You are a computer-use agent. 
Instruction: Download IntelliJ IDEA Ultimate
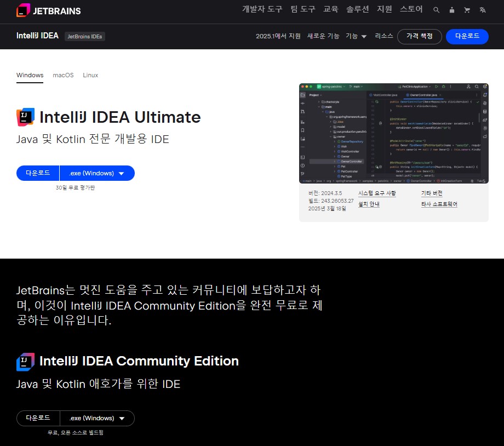pyautogui.click(x=38, y=173)
